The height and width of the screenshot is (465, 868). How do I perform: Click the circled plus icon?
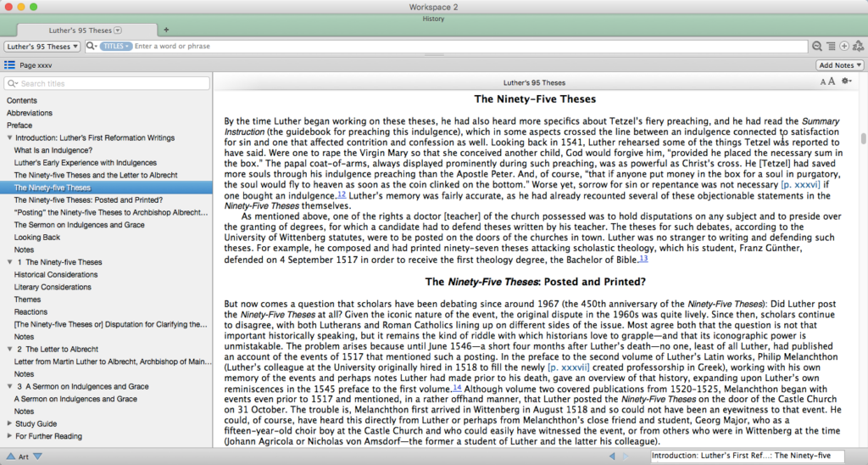click(x=844, y=47)
